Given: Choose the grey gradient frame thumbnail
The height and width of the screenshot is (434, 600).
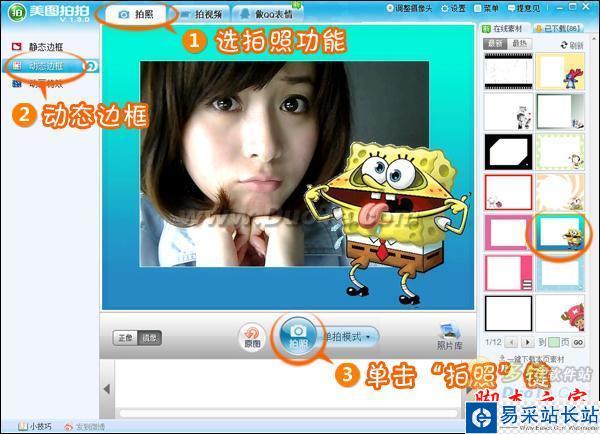Looking at the screenshot, I should pyautogui.click(x=560, y=112).
